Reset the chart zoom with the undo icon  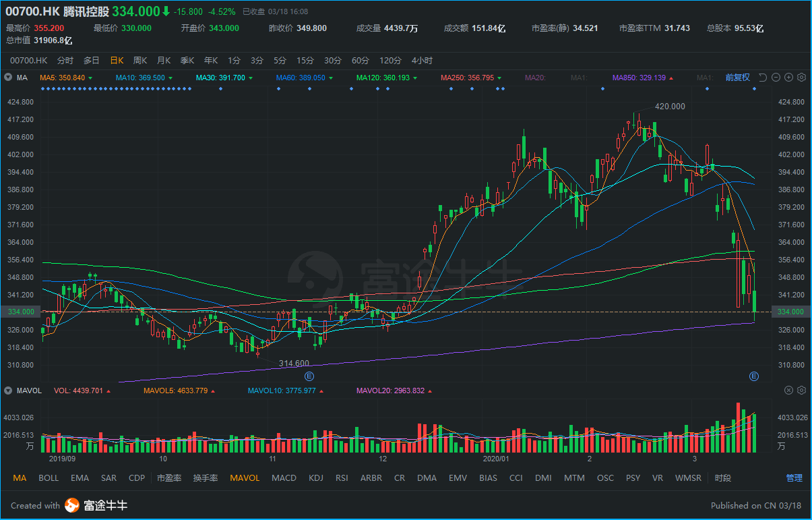click(x=763, y=78)
